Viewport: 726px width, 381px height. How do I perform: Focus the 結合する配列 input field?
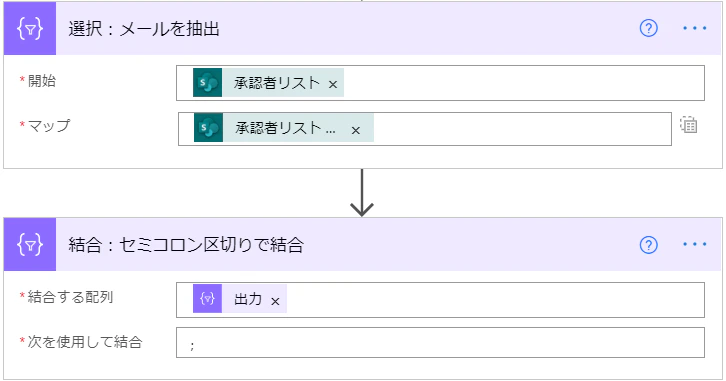(440, 300)
